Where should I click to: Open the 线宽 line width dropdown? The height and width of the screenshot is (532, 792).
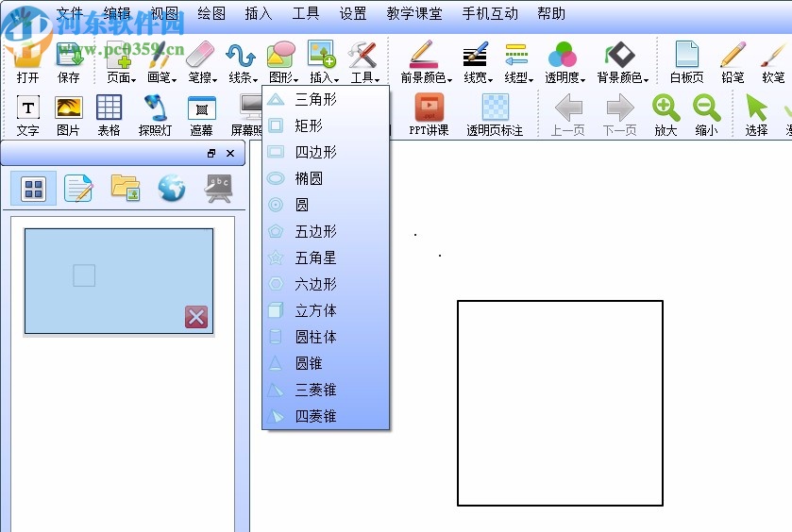coord(478,62)
